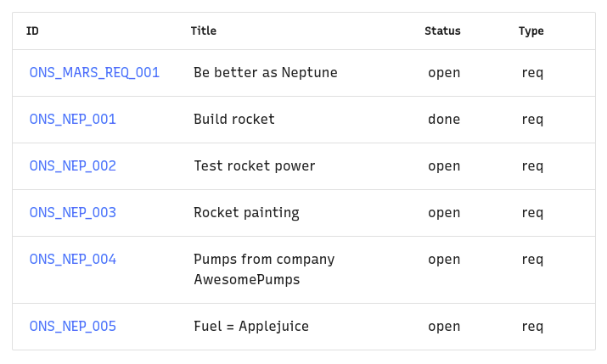The height and width of the screenshot is (364, 607).
Task: Click the 'req' type in Fuel = Applejuice row
Action: [532, 327]
